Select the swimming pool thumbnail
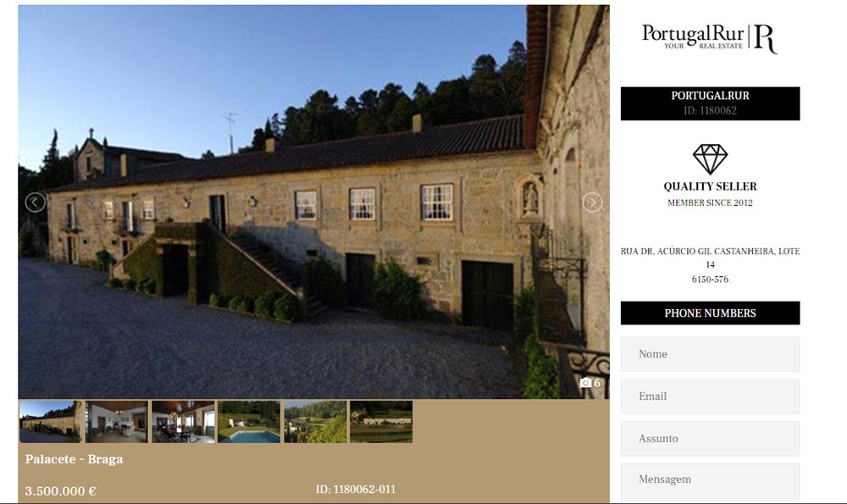Viewport: 847px width, 504px height. tap(249, 421)
